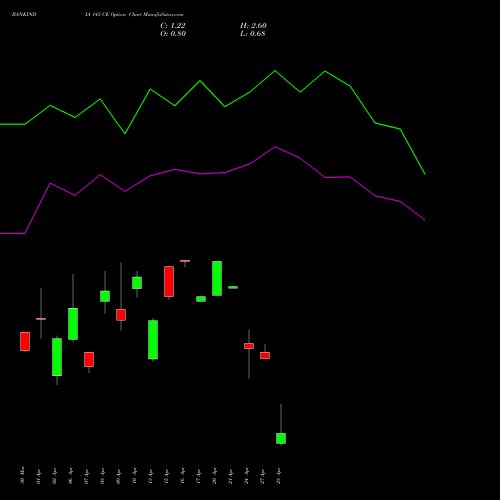500x500 pixels.
Task: Click the red candle above 30 Mar
Action: pyautogui.click(x=25, y=341)
